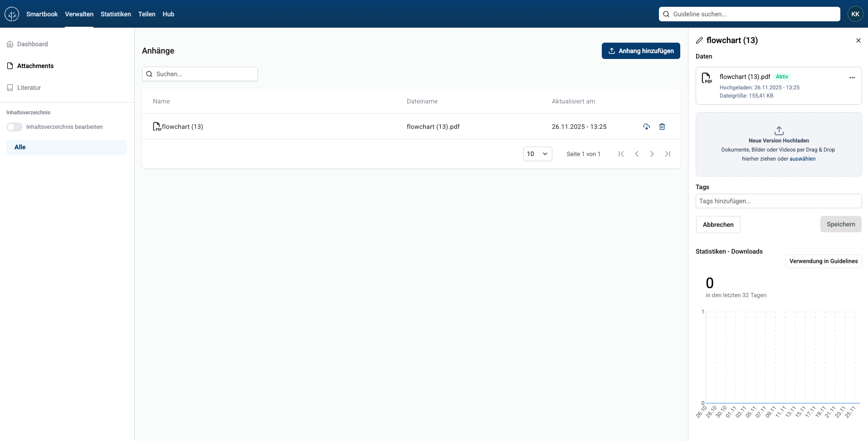Toggle Inhaltsverzeichnis bearbeiten switch
Viewport: 868px width, 441px height.
pos(15,127)
